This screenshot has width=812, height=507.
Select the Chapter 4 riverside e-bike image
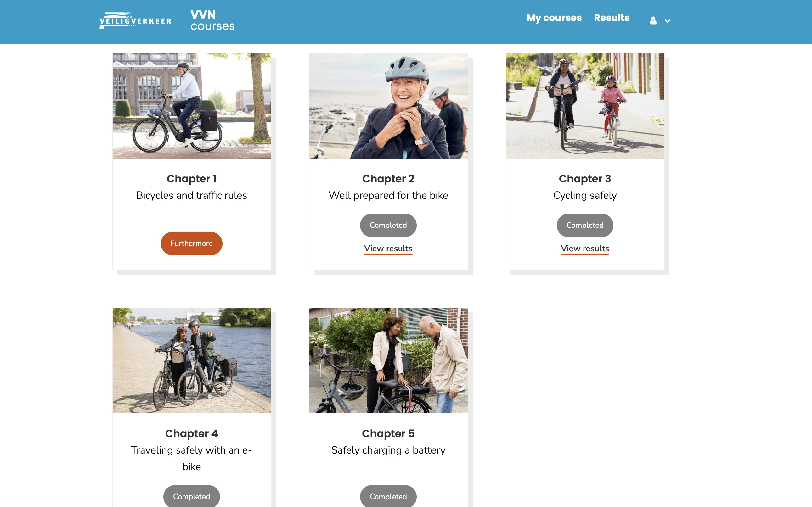coord(192,360)
